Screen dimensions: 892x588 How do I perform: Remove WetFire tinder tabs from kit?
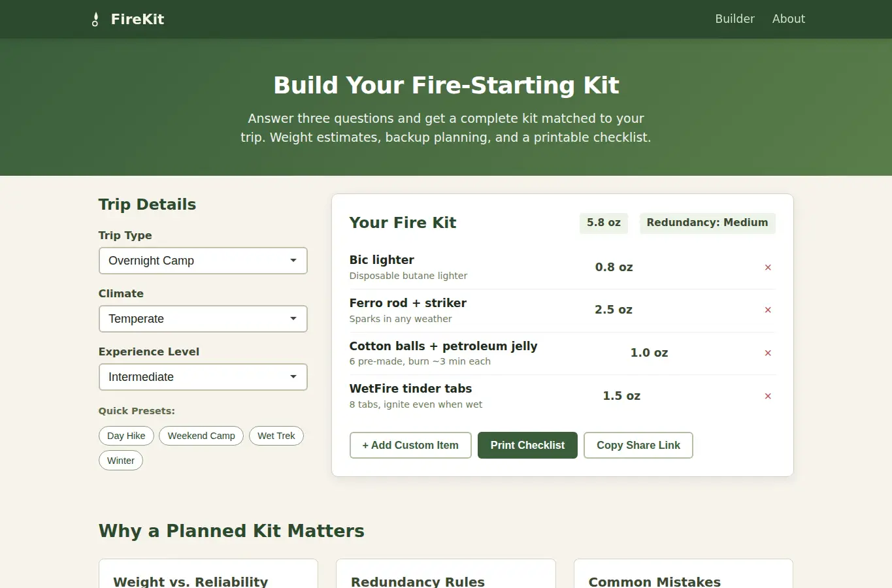(x=768, y=396)
